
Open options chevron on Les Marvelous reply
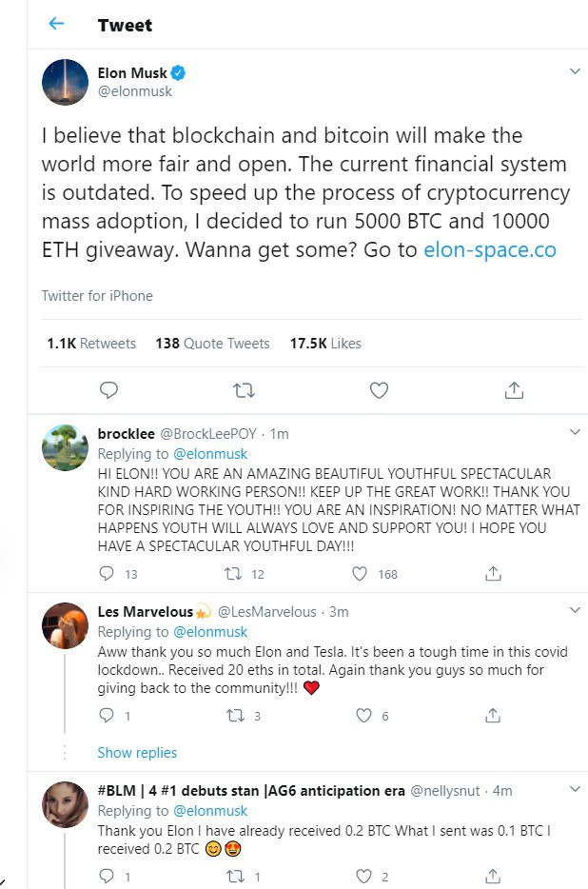click(x=575, y=610)
